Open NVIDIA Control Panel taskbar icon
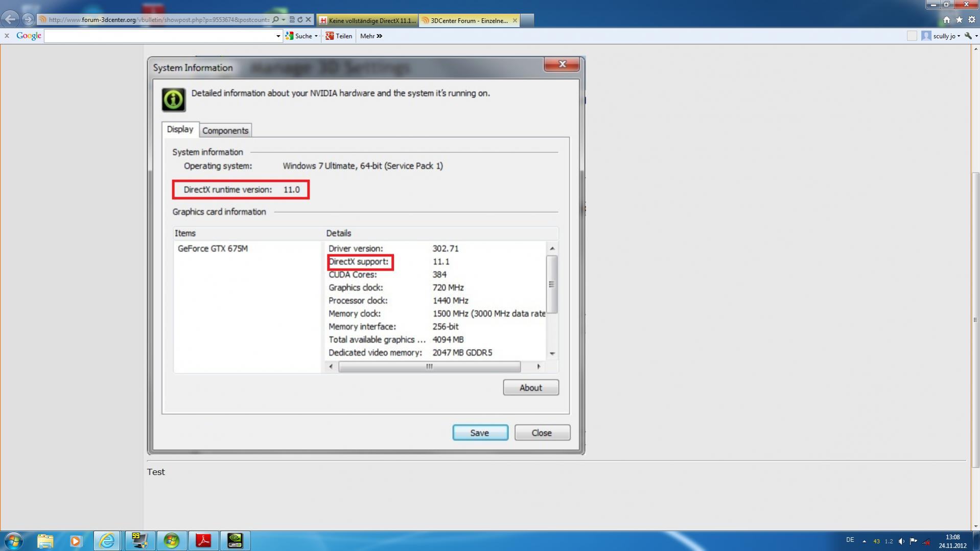 tap(235, 541)
